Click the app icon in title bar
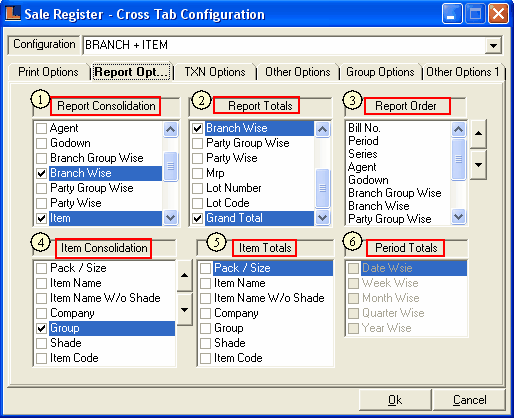This screenshot has height=420, width=514. click(x=13, y=14)
